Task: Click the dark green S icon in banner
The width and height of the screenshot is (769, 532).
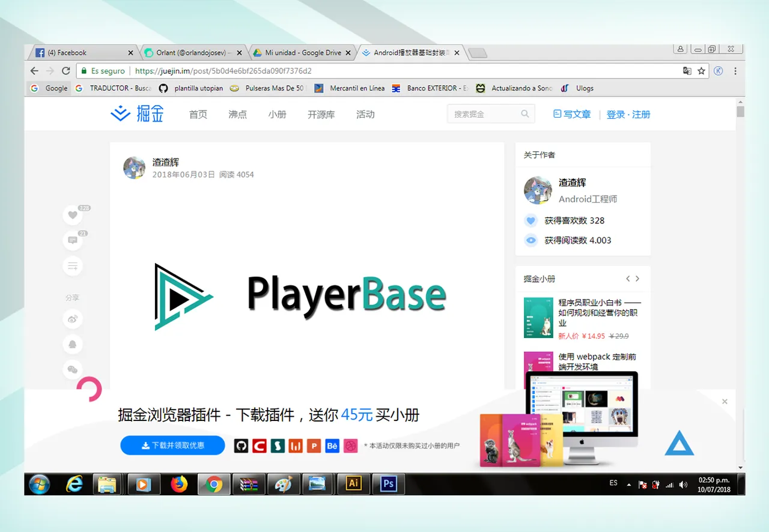Action: 278,446
